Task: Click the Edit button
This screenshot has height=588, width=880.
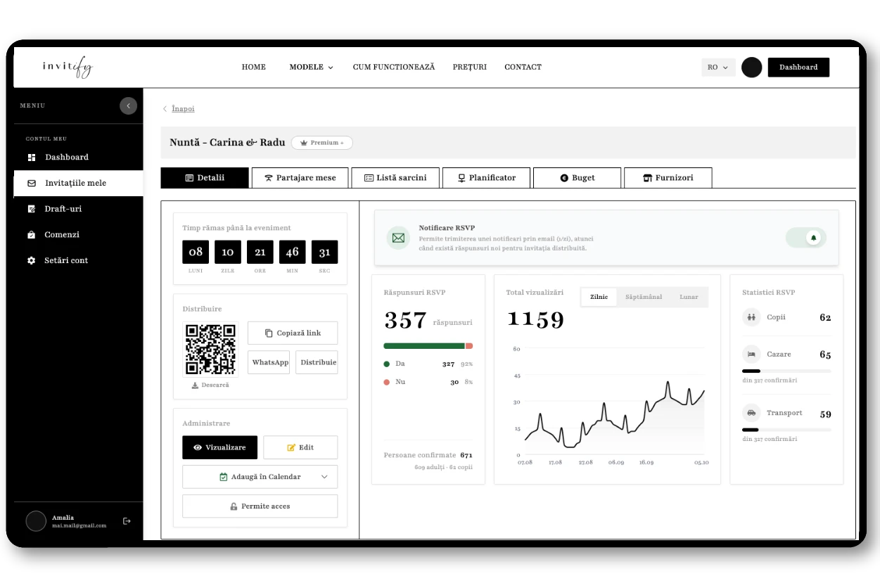Action: (300, 447)
